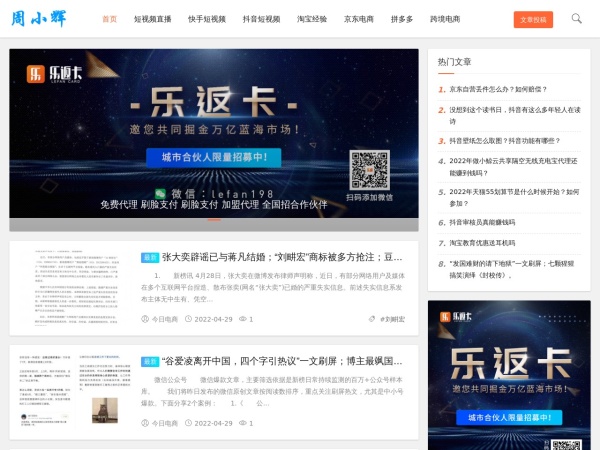Click the 谷爱凌 article thumbnail image
Viewport: 600px width, 450px height.
coord(75,392)
